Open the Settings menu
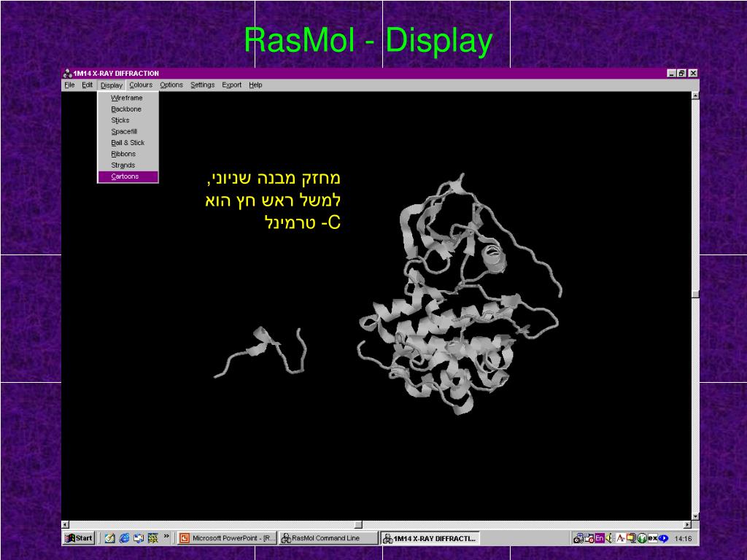The width and height of the screenshot is (747, 560). pyautogui.click(x=203, y=85)
